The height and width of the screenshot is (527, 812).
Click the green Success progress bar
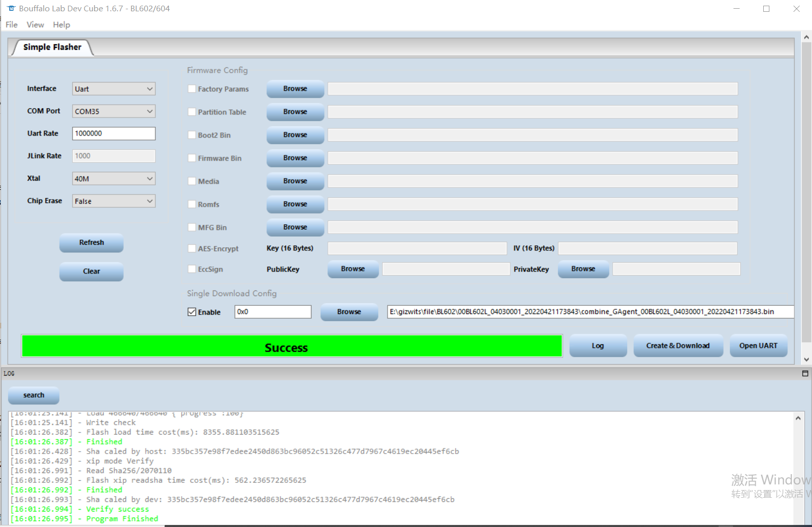pyautogui.click(x=292, y=346)
